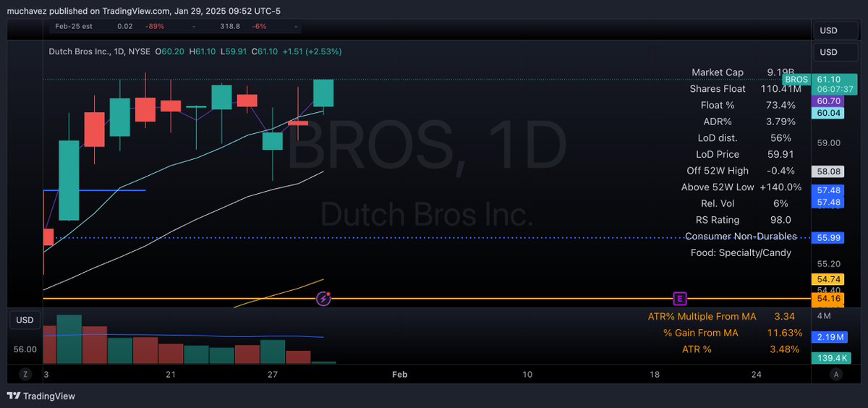Click the 'Off 52W High' row label
The height and width of the screenshot is (408, 868).
[718, 171]
